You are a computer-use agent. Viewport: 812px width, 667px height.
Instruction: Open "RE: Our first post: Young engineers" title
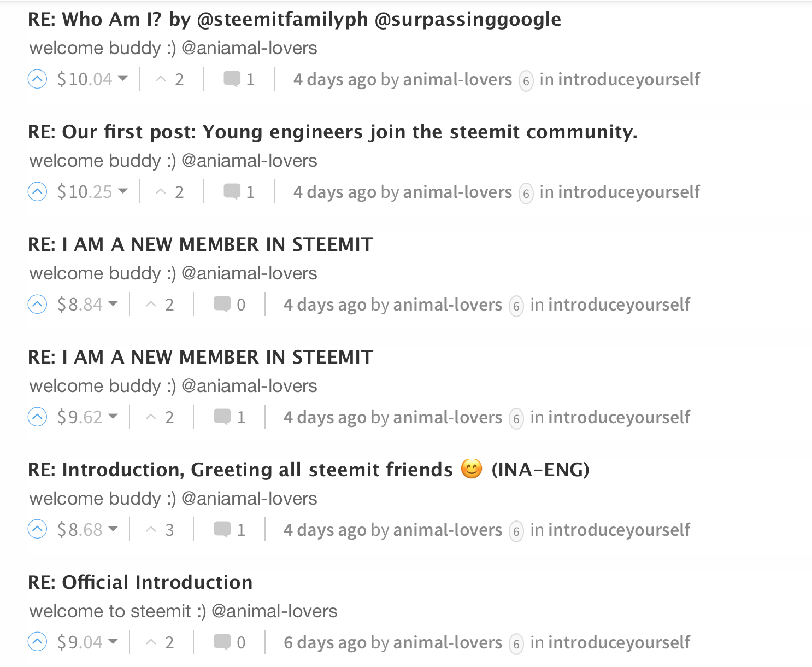332,132
